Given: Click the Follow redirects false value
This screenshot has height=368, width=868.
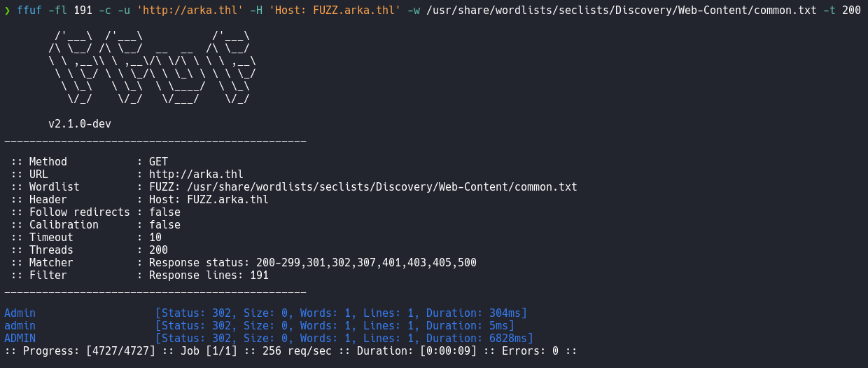Looking at the screenshot, I should [x=164, y=212].
